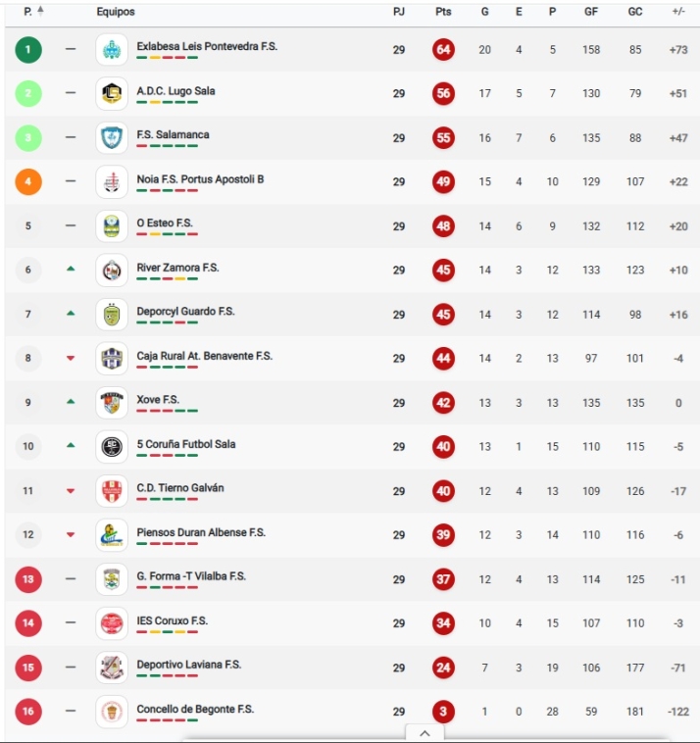Sort table by position column arrow

40,12
